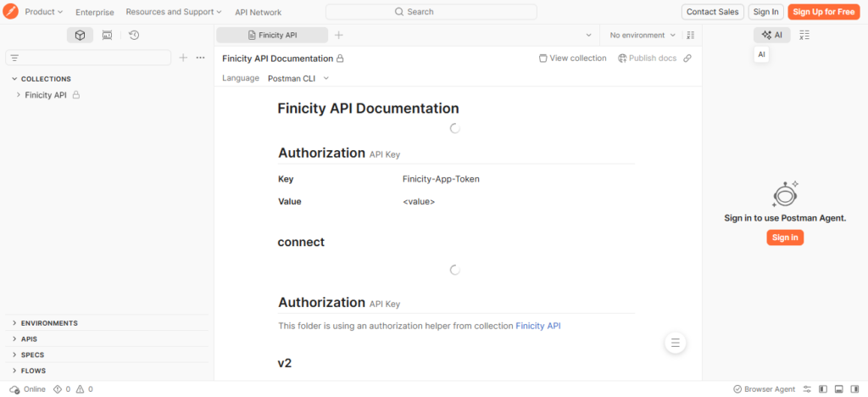Open the History sidebar icon
The height and width of the screenshot is (397, 868).
tap(133, 36)
